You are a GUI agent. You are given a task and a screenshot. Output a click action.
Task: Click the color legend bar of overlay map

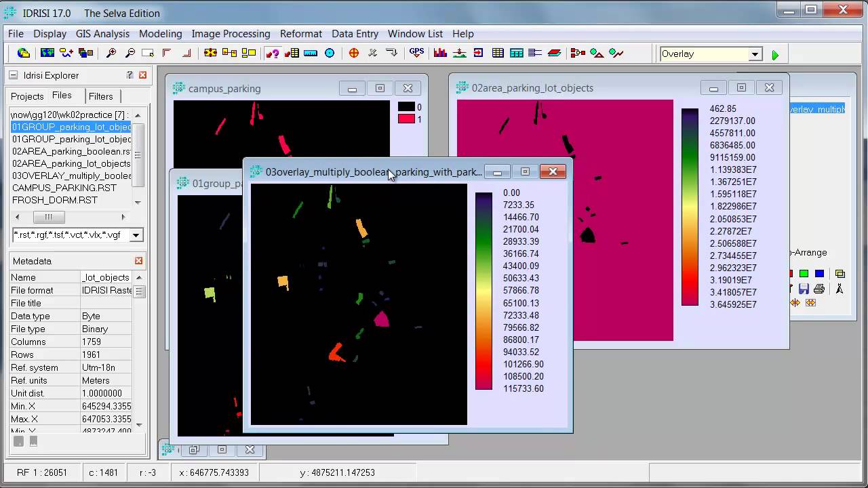(x=484, y=291)
